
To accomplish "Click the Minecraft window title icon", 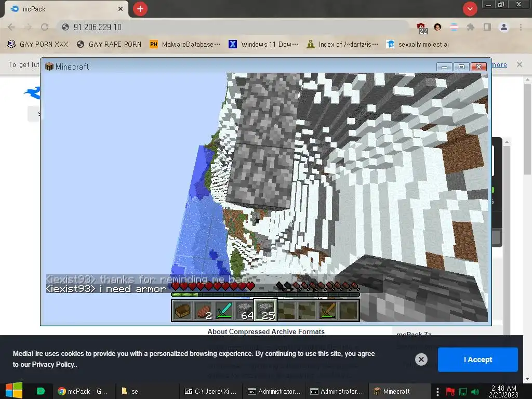I will click(x=49, y=66).
